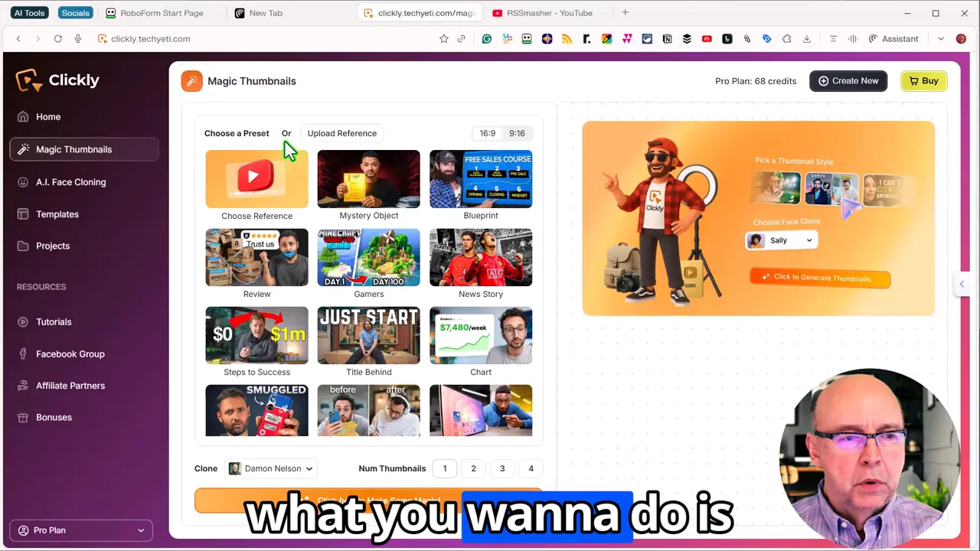Image resolution: width=980 pixels, height=551 pixels.
Task: Expand the Pro Plan dropdown at bottom left
Action: pyautogui.click(x=141, y=530)
